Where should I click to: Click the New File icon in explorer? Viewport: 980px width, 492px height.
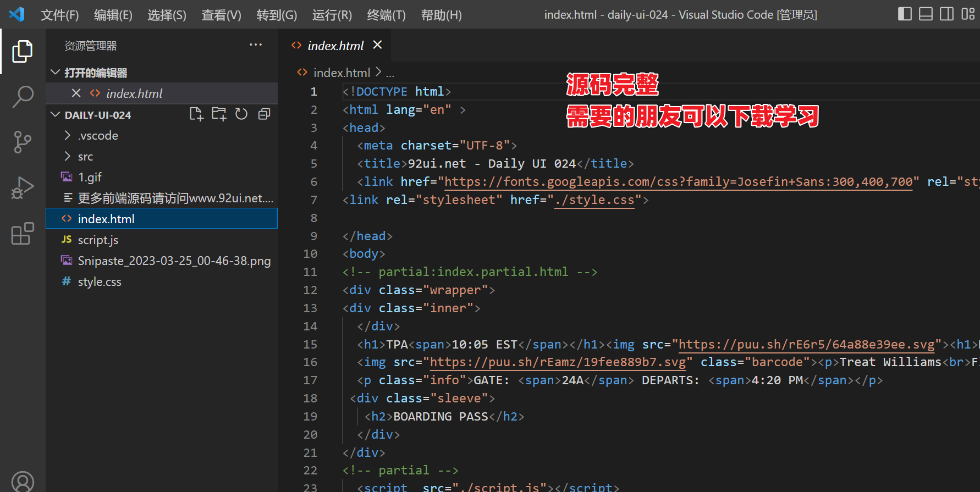pyautogui.click(x=196, y=114)
